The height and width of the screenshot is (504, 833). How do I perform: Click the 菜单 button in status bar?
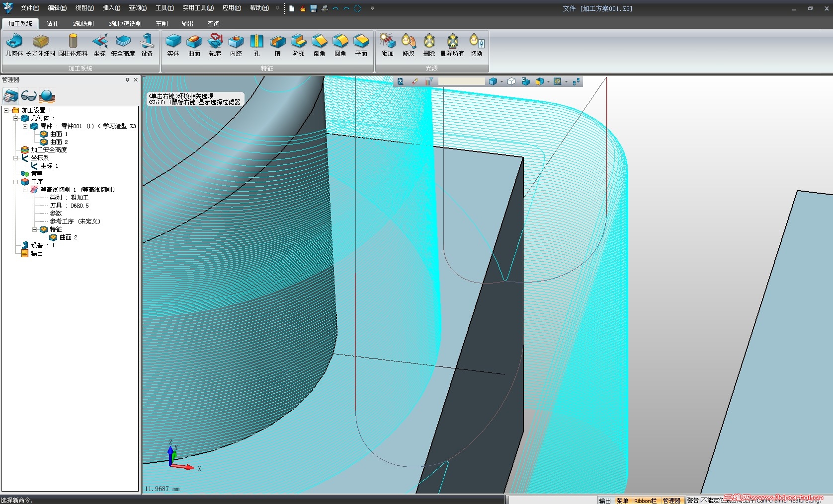coord(622,501)
